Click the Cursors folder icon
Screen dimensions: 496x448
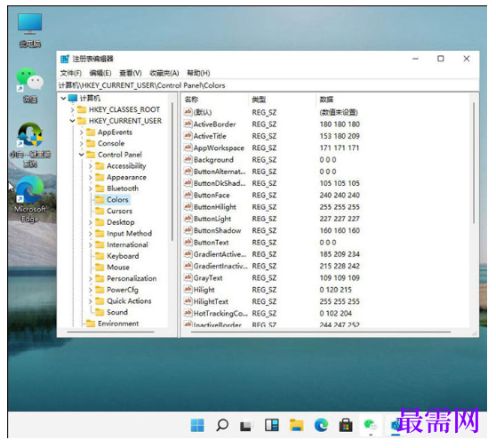coord(100,211)
